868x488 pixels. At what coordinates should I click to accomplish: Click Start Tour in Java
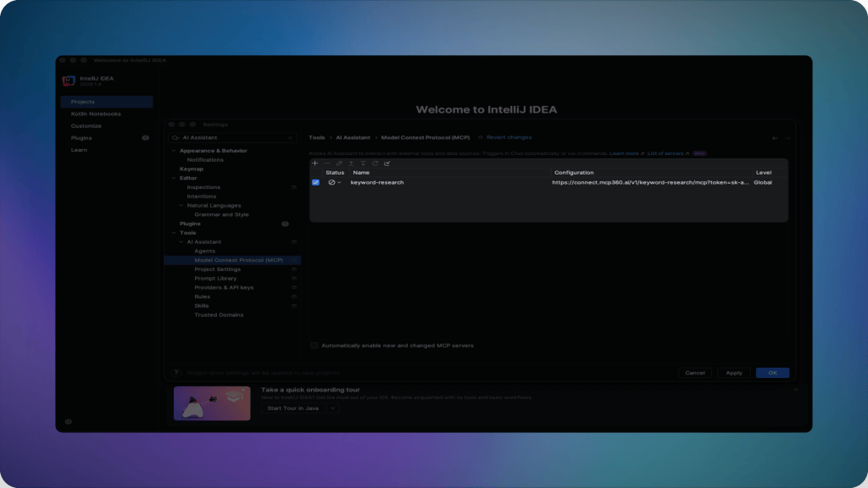coord(293,408)
